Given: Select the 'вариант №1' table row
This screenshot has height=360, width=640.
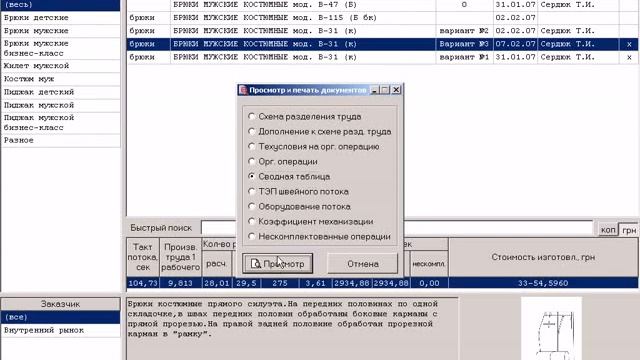Looking at the screenshot, I should tap(383, 58).
